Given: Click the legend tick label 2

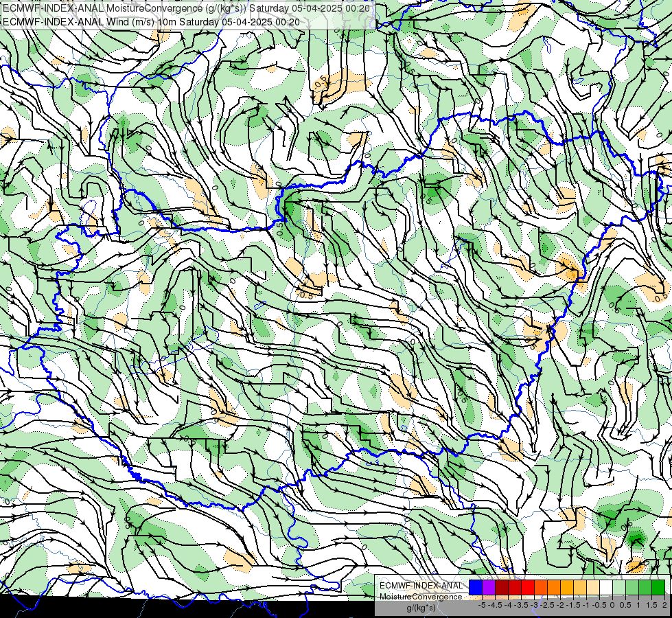Looking at the screenshot, I should pyautogui.click(x=664, y=605).
